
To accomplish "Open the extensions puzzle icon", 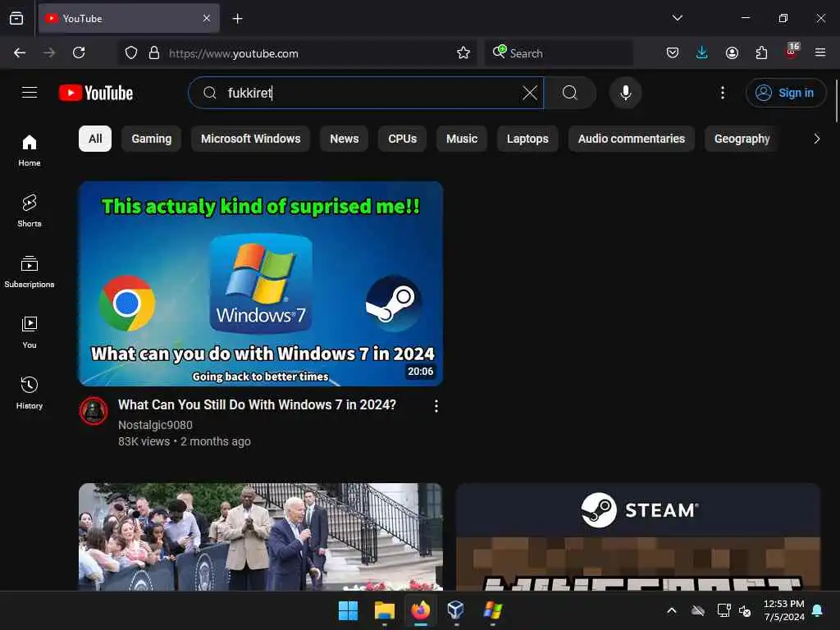I will point(761,52).
